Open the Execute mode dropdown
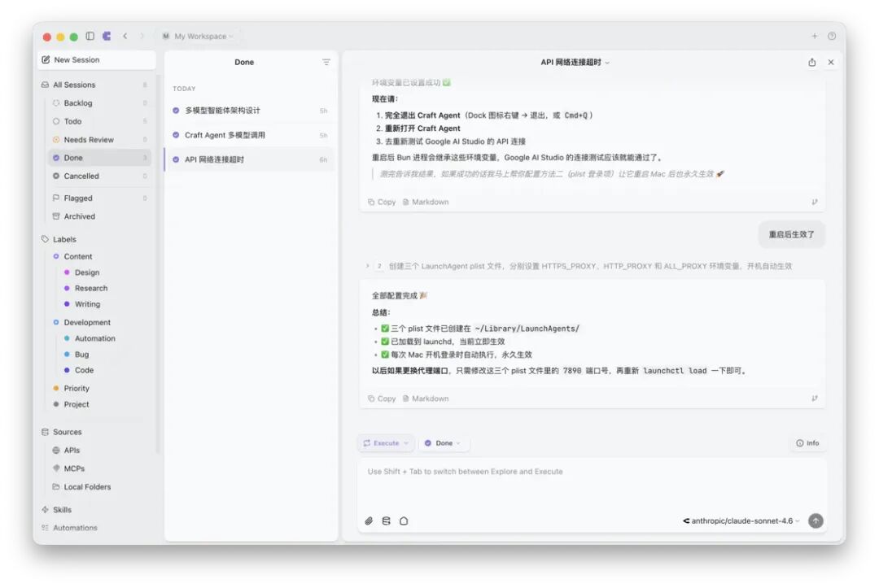Viewport: 879px width, 588px height. point(386,443)
